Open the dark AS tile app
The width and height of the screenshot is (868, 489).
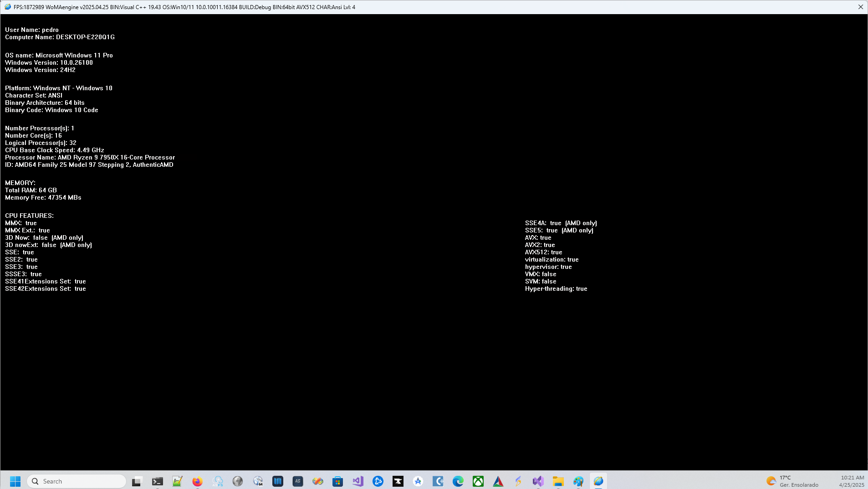(x=297, y=481)
